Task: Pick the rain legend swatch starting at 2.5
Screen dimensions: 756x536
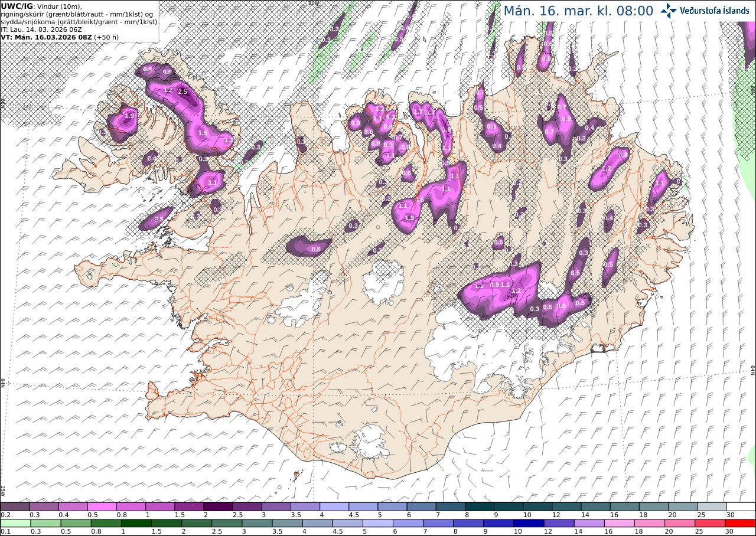Action: (x=227, y=523)
